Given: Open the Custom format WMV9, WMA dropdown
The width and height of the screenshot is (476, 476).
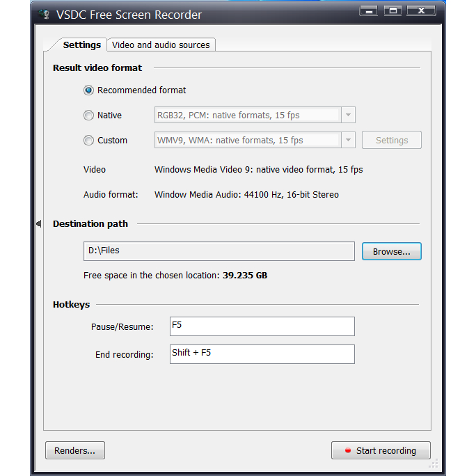Looking at the screenshot, I should pos(349,141).
